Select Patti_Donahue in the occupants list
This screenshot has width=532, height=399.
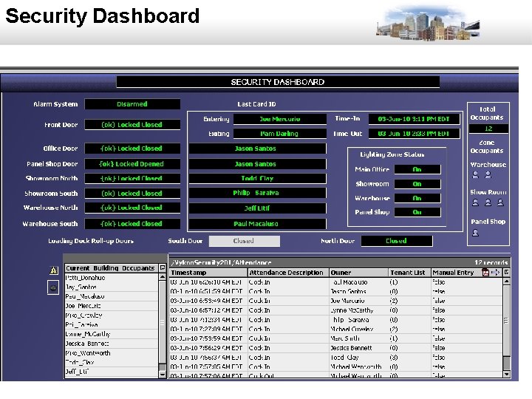coord(112,278)
